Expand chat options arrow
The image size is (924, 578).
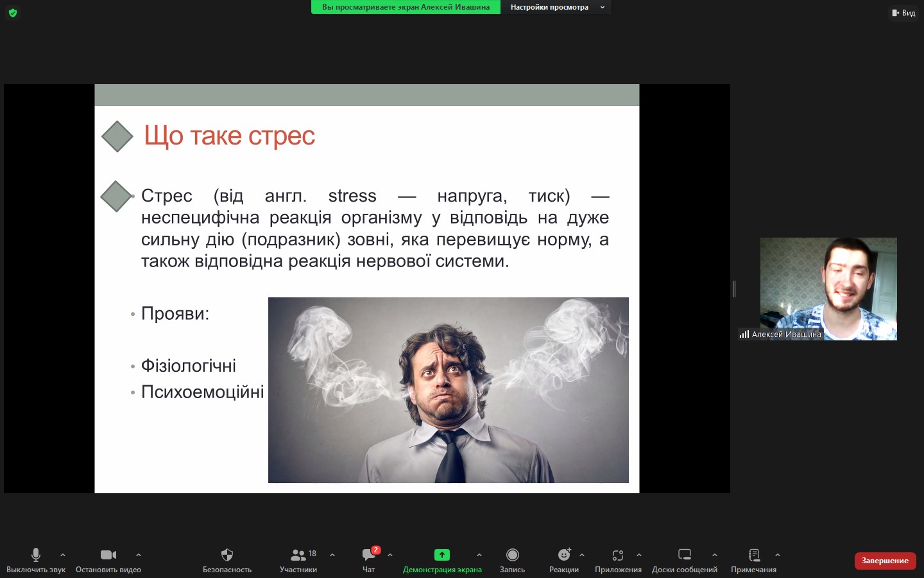[390, 555]
